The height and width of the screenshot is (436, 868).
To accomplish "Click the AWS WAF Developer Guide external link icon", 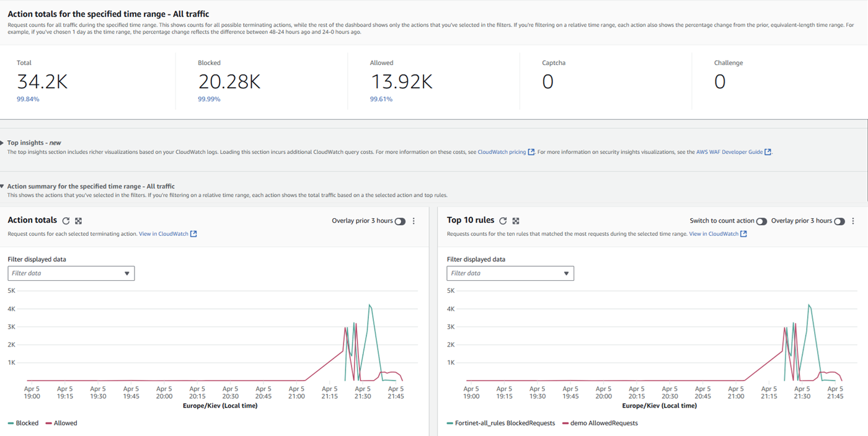I will pos(768,151).
